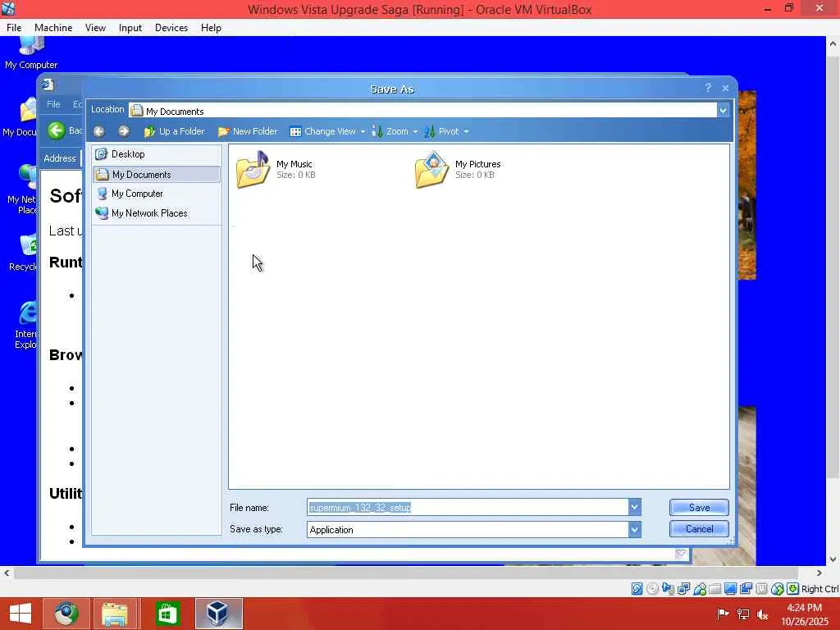Expand the Save as type dropdown arrow
This screenshot has height=630, width=840.
point(635,530)
